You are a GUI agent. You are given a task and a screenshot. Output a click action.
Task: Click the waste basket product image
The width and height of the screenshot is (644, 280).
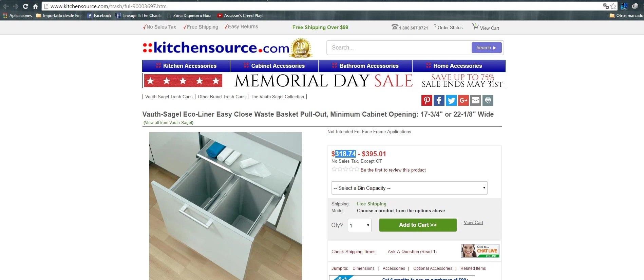click(226, 206)
